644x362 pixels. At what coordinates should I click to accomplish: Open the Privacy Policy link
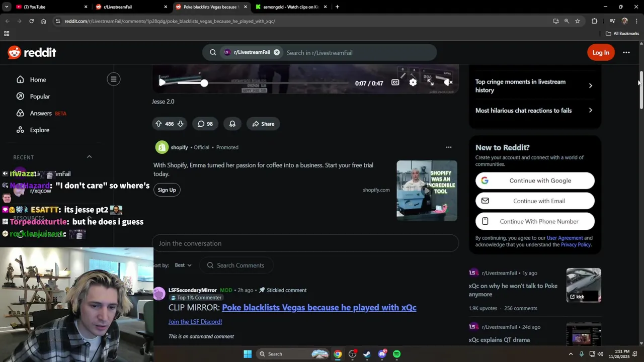pos(576,245)
